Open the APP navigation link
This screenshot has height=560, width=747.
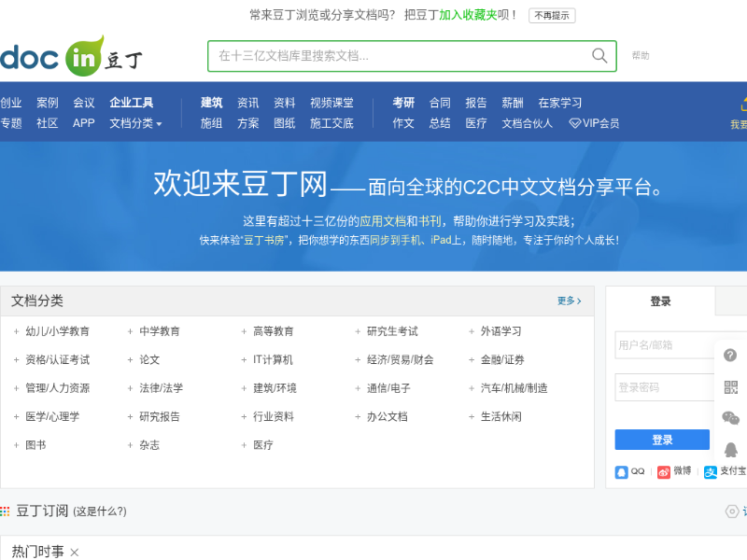pyautogui.click(x=84, y=123)
